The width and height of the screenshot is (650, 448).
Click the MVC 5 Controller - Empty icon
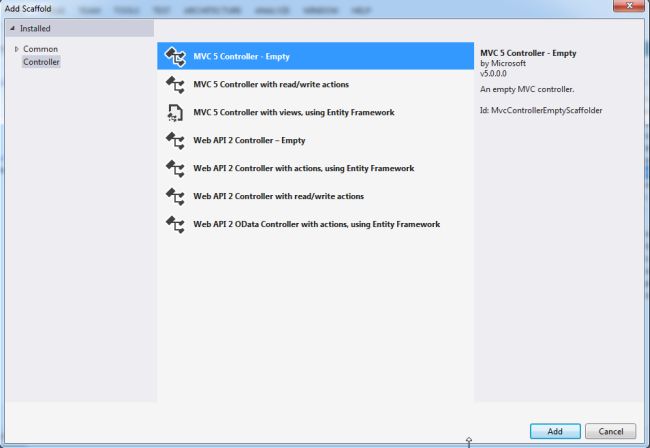175,56
